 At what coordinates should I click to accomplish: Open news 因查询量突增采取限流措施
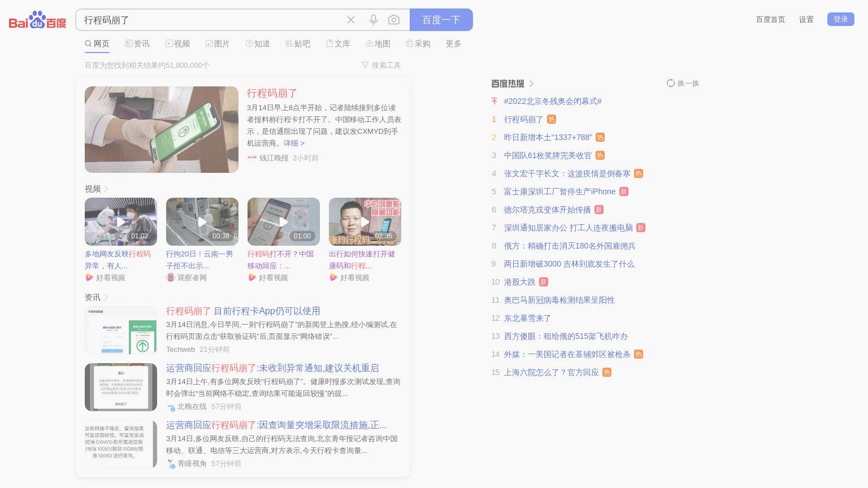pyautogui.click(x=276, y=425)
